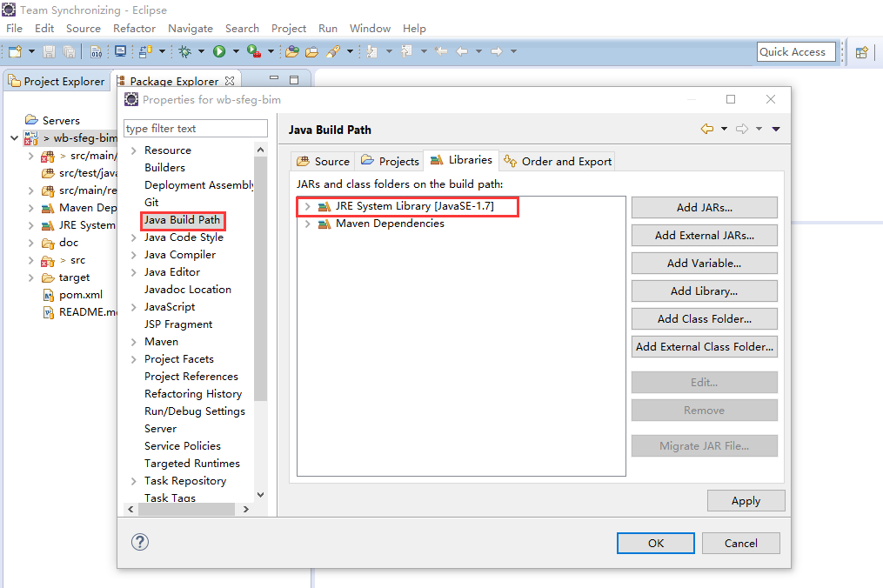Collapse the wb-sfeg-bim project node

(x=15, y=138)
